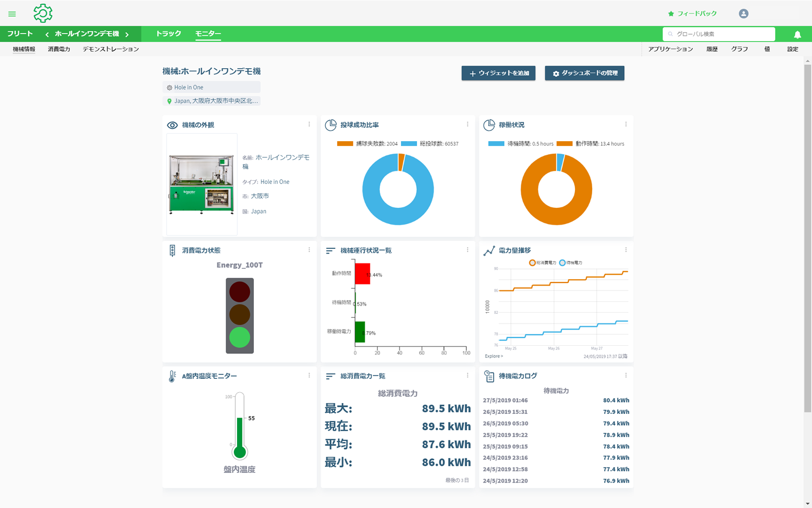The width and height of the screenshot is (812, 508).
Task: Open options menu of 稼働状況 widget
Action: click(x=626, y=124)
